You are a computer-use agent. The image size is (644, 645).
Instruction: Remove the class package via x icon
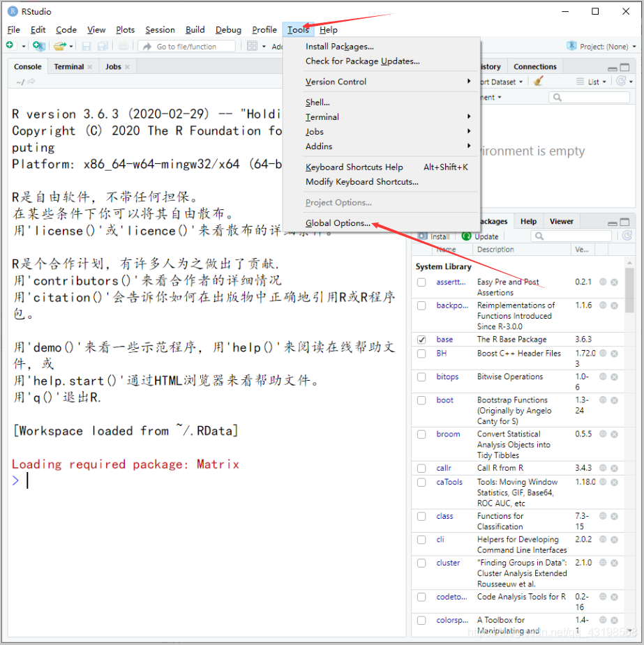click(x=615, y=516)
